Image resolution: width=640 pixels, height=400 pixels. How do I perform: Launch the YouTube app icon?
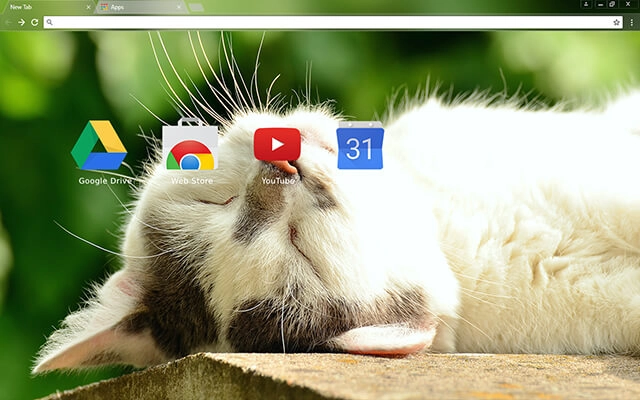pyautogui.click(x=277, y=144)
